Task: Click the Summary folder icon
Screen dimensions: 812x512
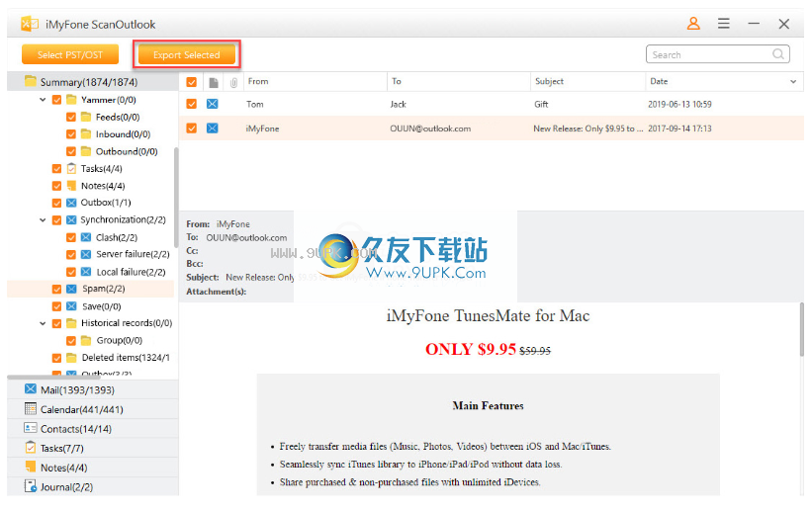Action: tap(31, 81)
